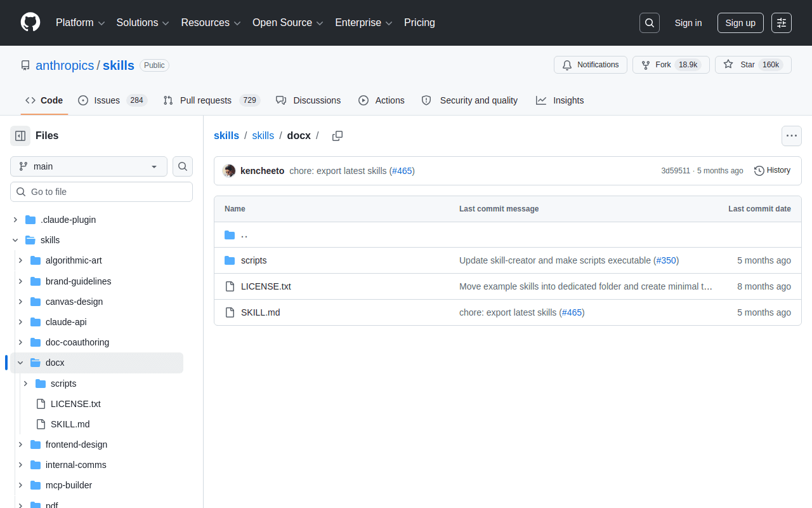Image resolution: width=812 pixels, height=508 pixels.
Task: Open the skills repository name link
Action: (119, 65)
